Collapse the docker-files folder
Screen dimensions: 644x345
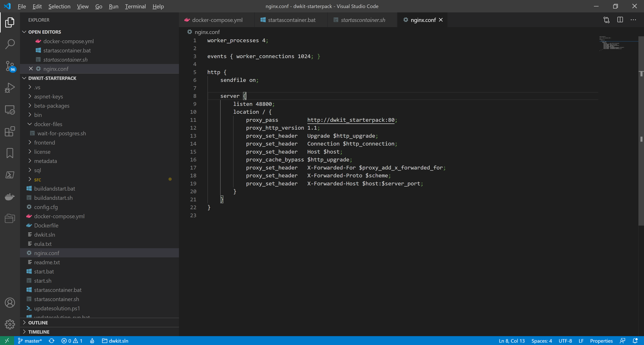pyautogui.click(x=99, y=124)
